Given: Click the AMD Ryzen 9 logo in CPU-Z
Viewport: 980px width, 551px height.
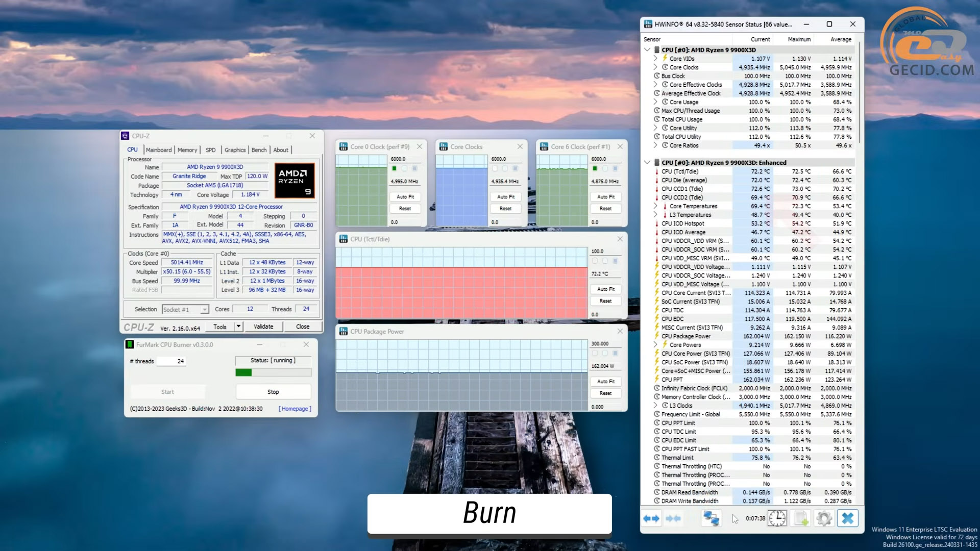Looking at the screenshot, I should [295, 181].
